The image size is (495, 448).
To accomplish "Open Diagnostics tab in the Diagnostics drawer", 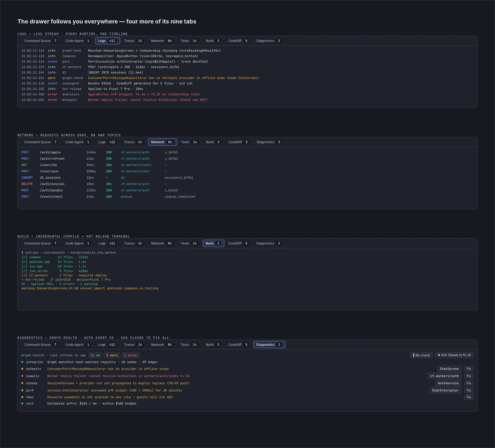I will (269, 345).
